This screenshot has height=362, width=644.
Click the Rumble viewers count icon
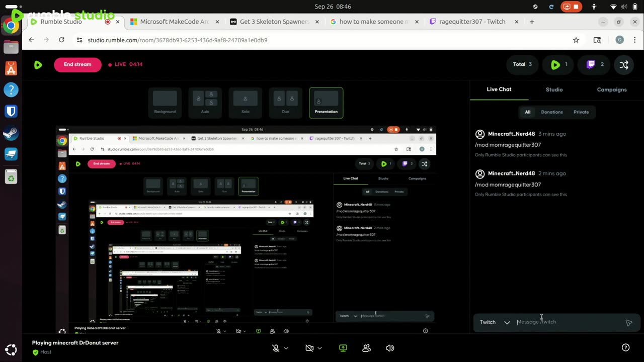point(555,65)
